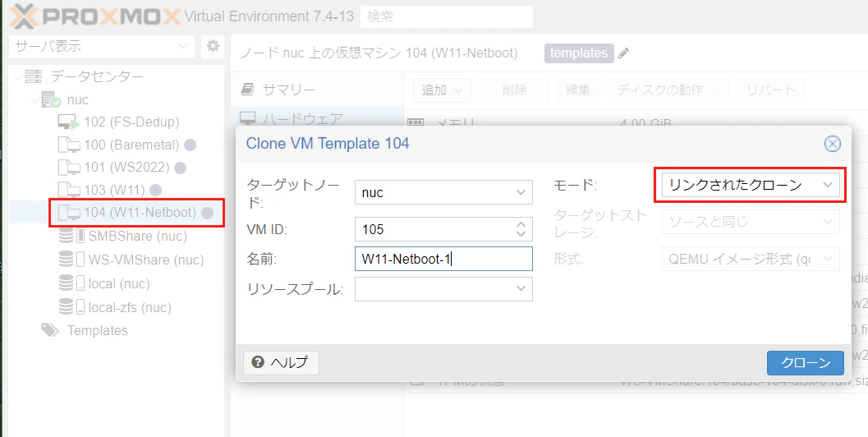The height and width of the screenshot is (437, 868).
Task: Increase the VM ID stepper value
Action: click(521, 225)
